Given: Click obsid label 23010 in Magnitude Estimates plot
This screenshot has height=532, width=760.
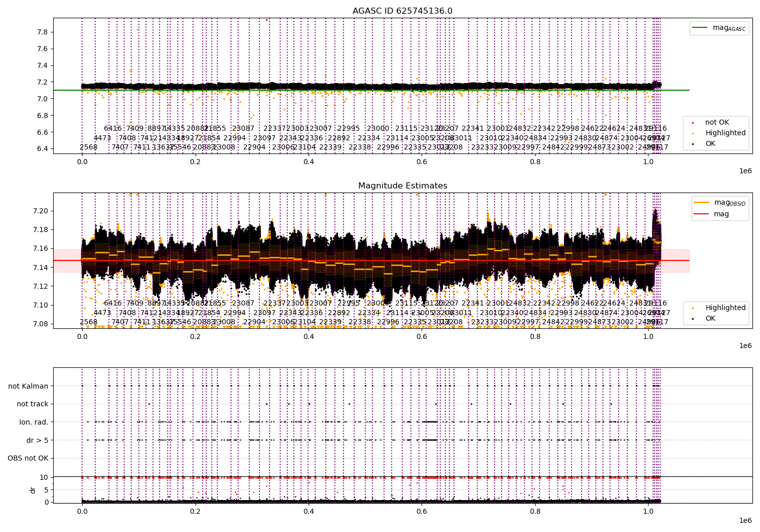Looking at the screenshot, I should click(x=491, y=313).
